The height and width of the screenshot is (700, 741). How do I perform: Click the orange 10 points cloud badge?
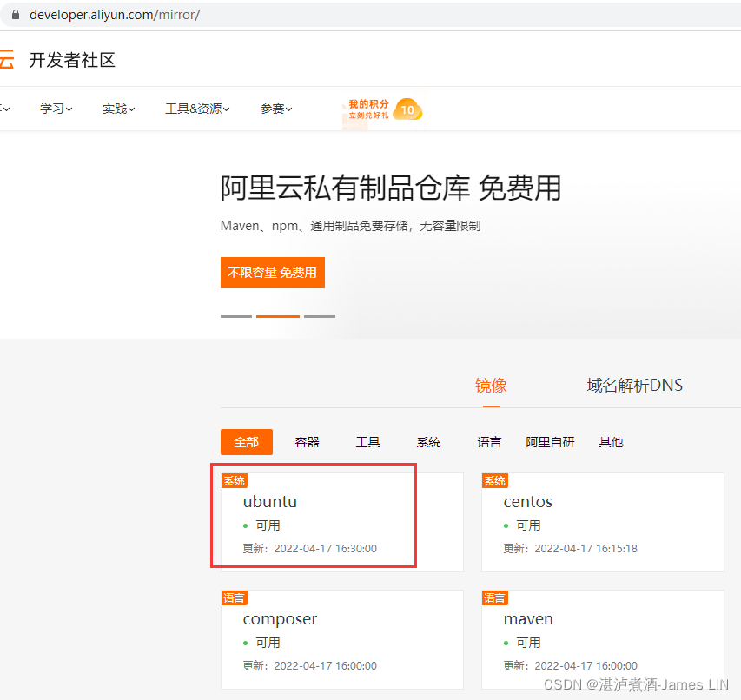[407, 110]
